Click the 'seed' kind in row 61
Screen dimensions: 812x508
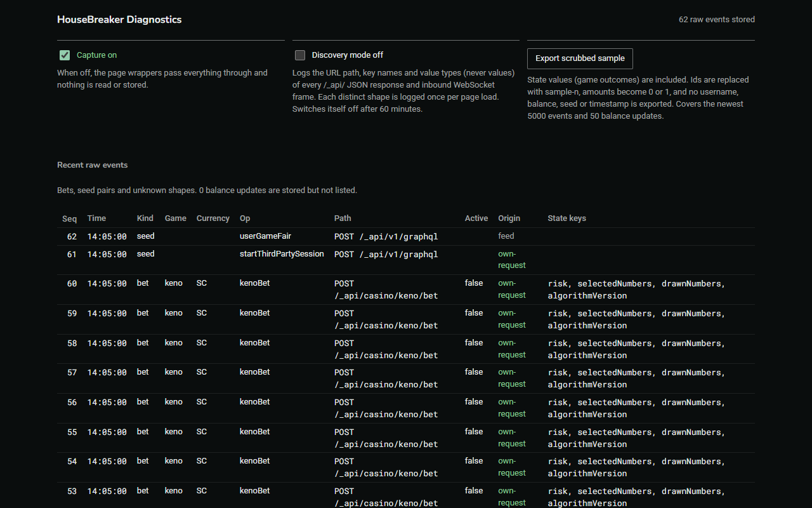pyautogui.click(x=146, y=254)
